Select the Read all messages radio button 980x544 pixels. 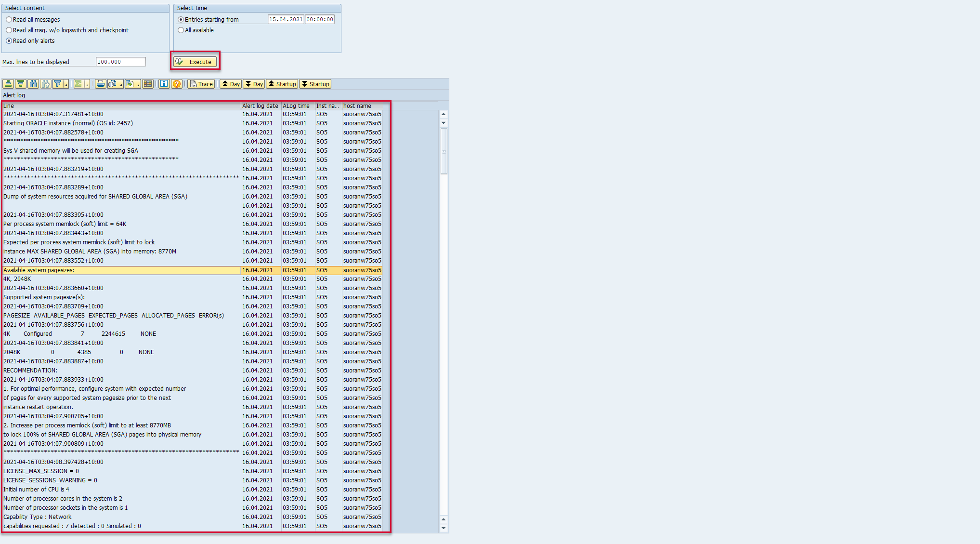(9, 20)
